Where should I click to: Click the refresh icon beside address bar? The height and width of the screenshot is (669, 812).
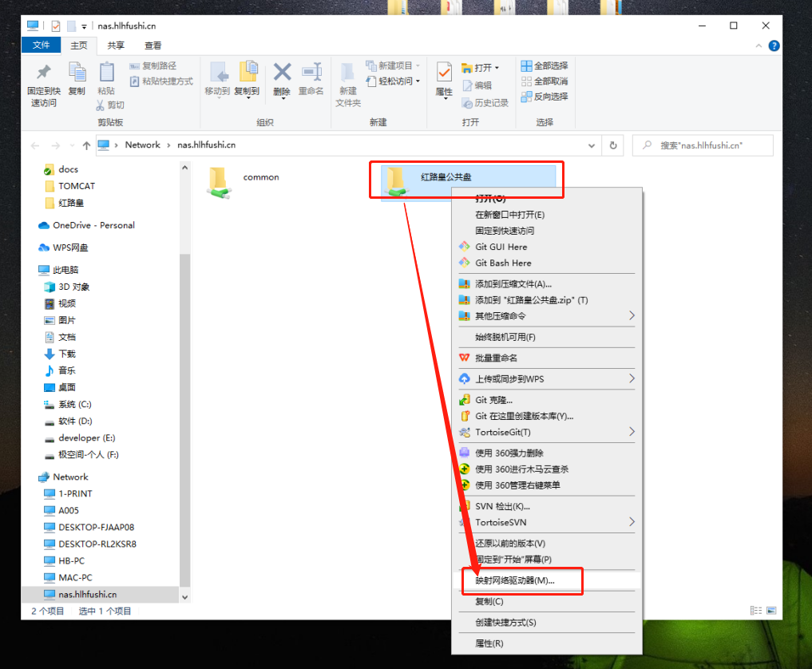coord(612,145)
